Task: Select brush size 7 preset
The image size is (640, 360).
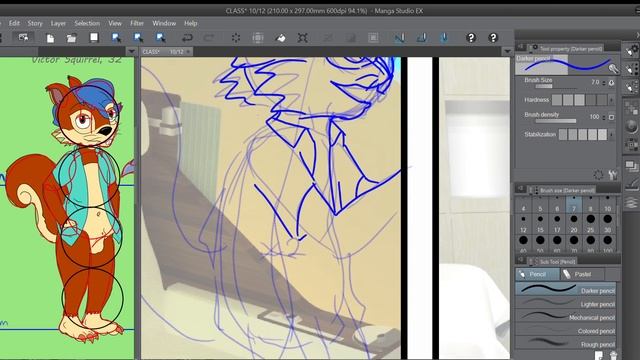Action: click(574, 204)
